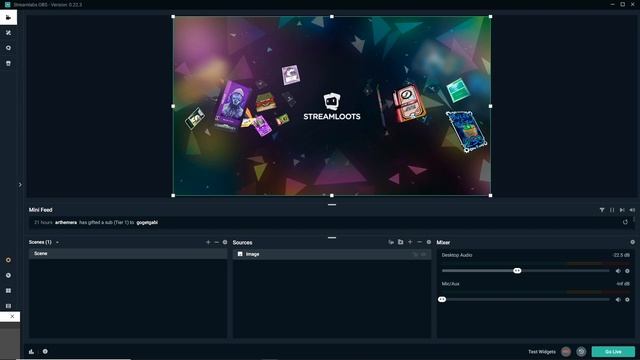Screen dimensions: 640x360
Task: Mute Mic/Aux
Action: 618,299
